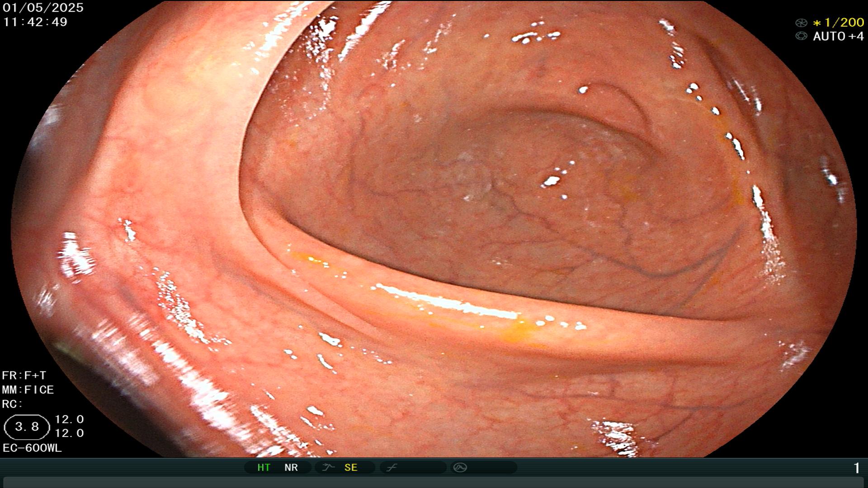This screenshot has width=868, height=488.
Task: Toggle the green HT indicator
Action: tap(264, 467)
